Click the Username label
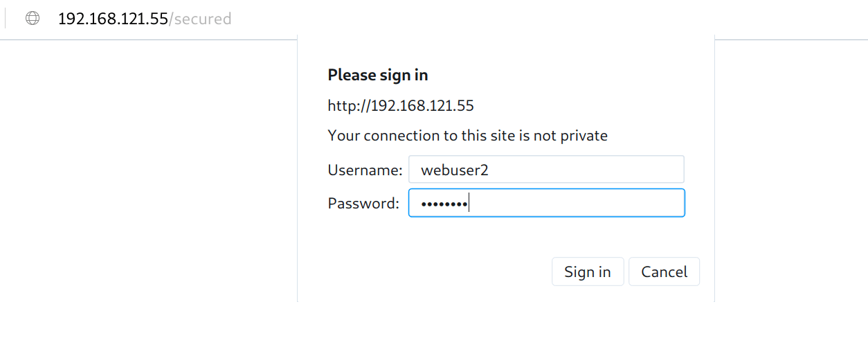 pyautogui.click(x=365, y=170)
